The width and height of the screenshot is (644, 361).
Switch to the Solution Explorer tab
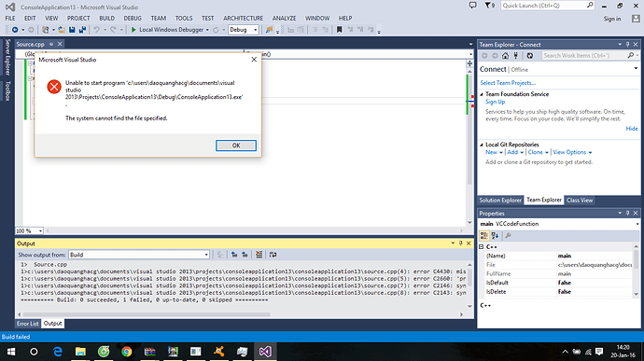click(500, 200)
